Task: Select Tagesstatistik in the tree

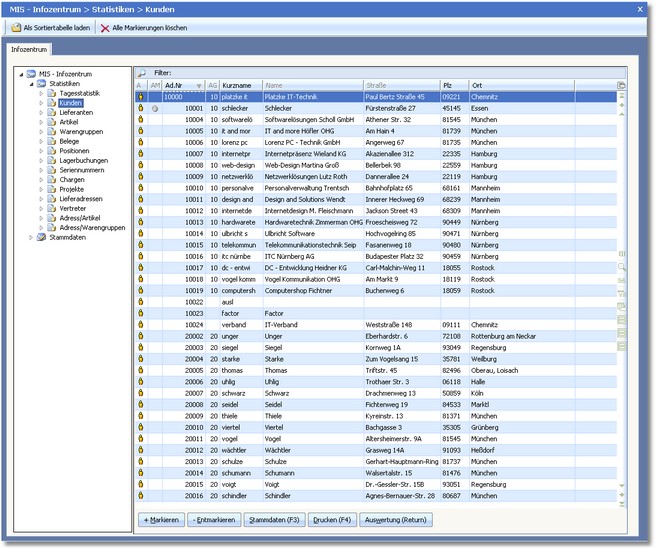Action: coord(79,93)
